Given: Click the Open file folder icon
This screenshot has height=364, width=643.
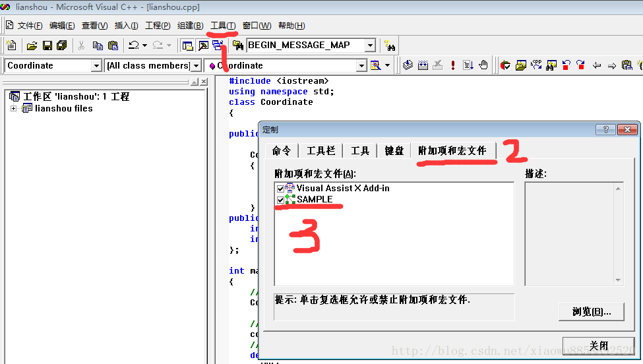Looking at the screenshot, I should (x=32, y=45).
